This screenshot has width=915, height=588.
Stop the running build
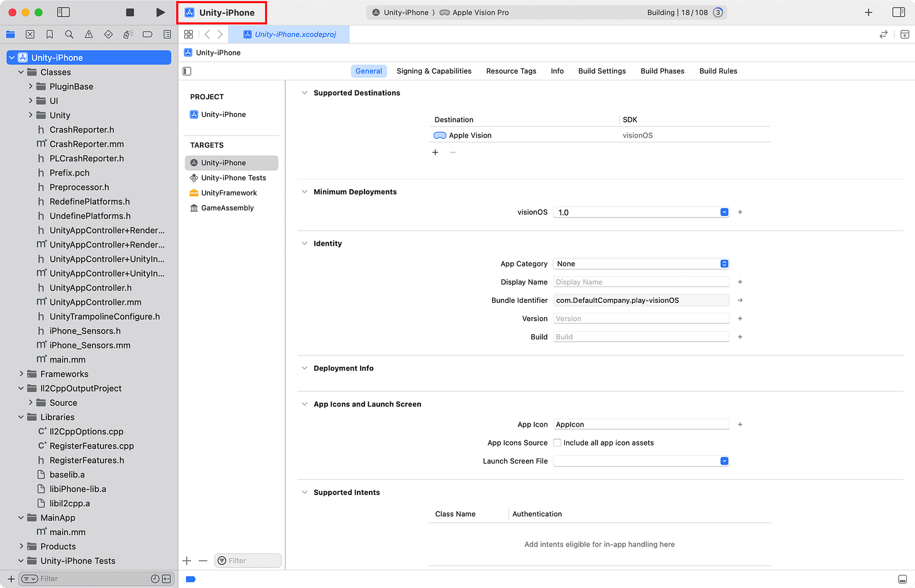[x=130, y=13]
